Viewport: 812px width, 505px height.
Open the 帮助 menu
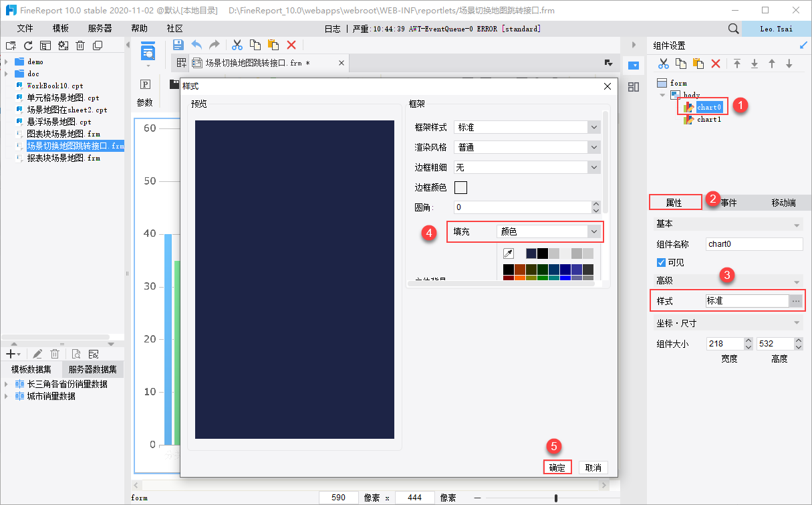pyautogui.click(x=140, y=29)
